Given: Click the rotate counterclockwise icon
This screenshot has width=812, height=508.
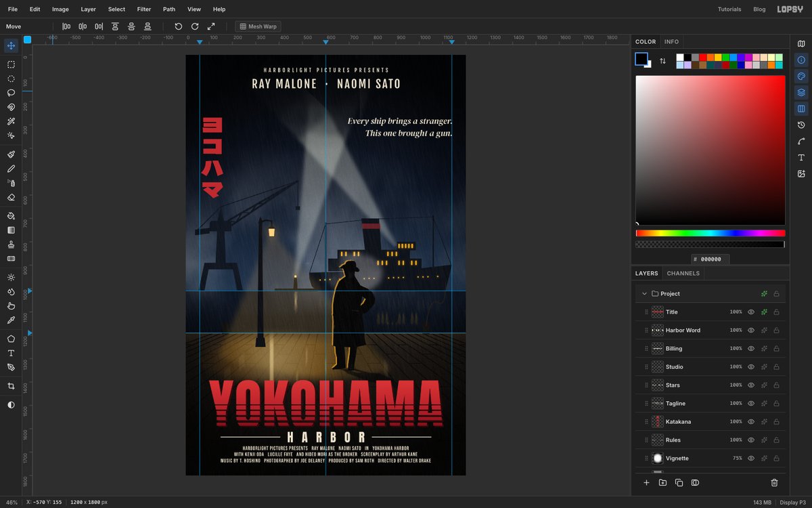Looking at the screenshot, I should click(179, 26).
